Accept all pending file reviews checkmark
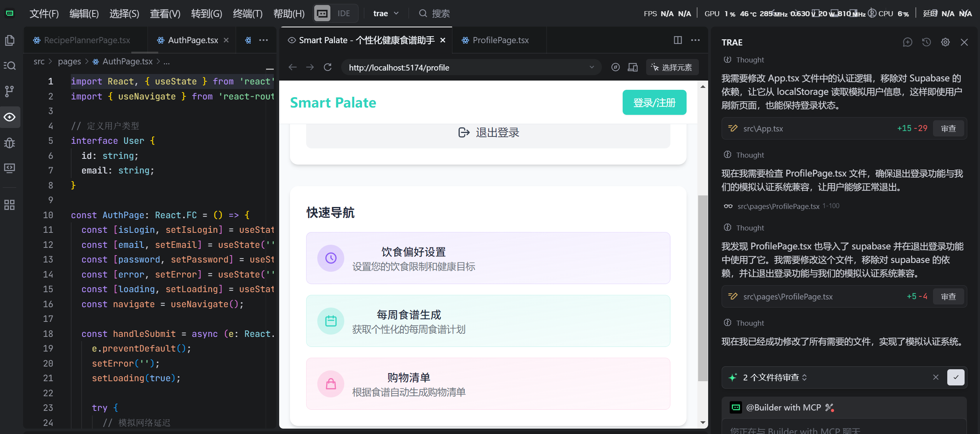 click(956, 377)
